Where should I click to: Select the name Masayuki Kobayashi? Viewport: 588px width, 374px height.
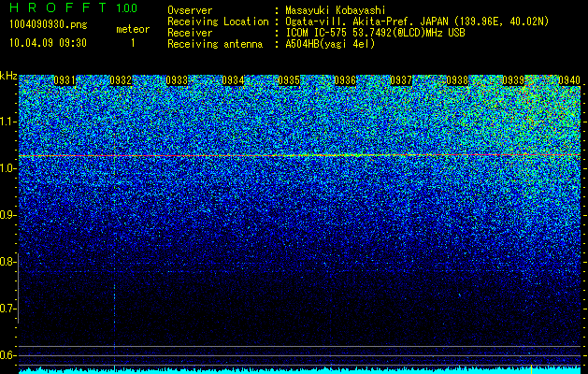coord(336,10)
